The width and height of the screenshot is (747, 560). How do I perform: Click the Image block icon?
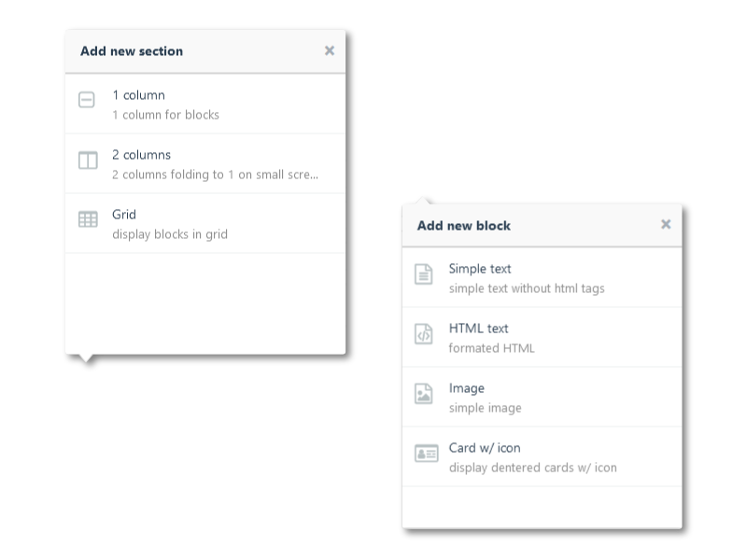point(424,393)
